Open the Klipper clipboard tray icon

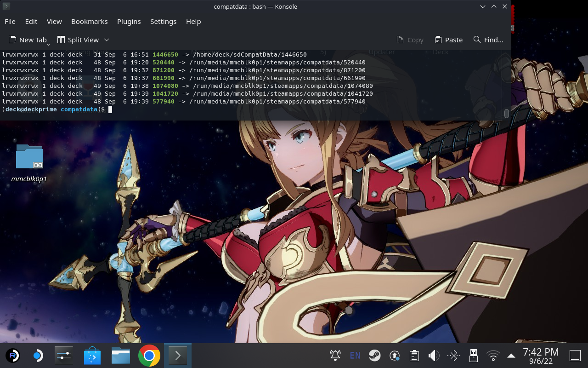pos(414,355)
